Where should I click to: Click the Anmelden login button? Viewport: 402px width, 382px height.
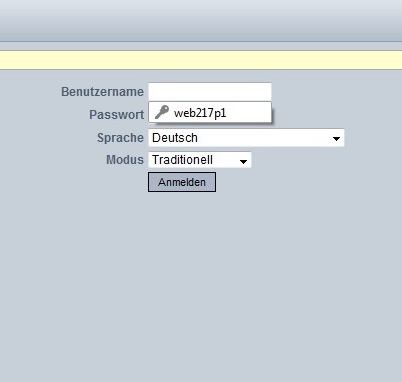coord(182,182)
